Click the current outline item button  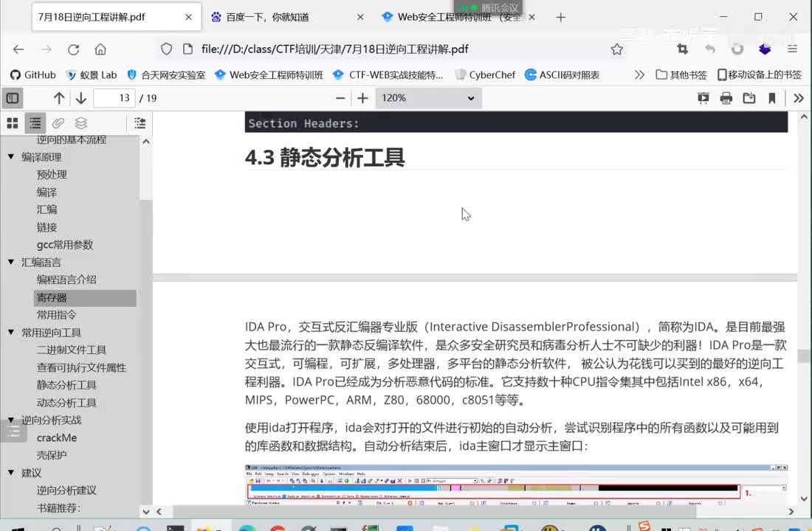point(140,123)
